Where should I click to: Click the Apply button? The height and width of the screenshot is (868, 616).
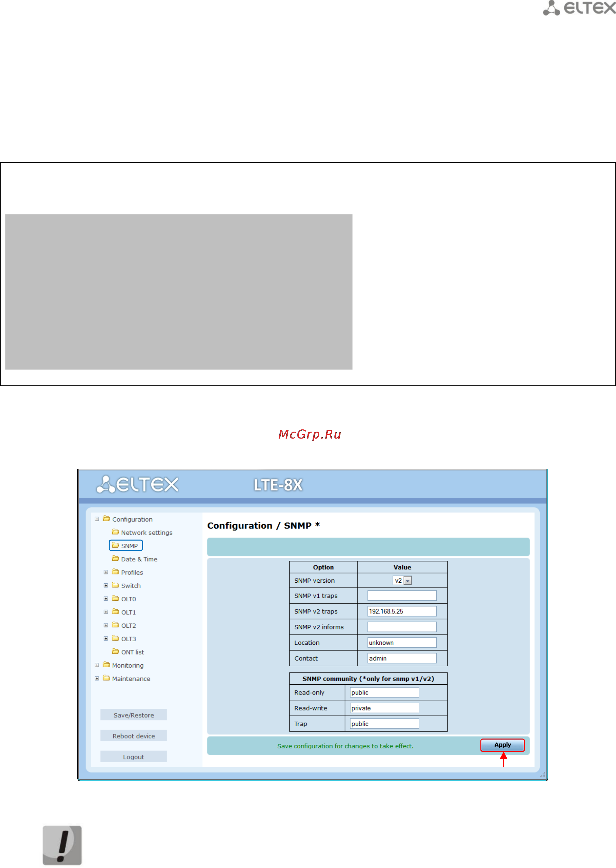point(502,745)
